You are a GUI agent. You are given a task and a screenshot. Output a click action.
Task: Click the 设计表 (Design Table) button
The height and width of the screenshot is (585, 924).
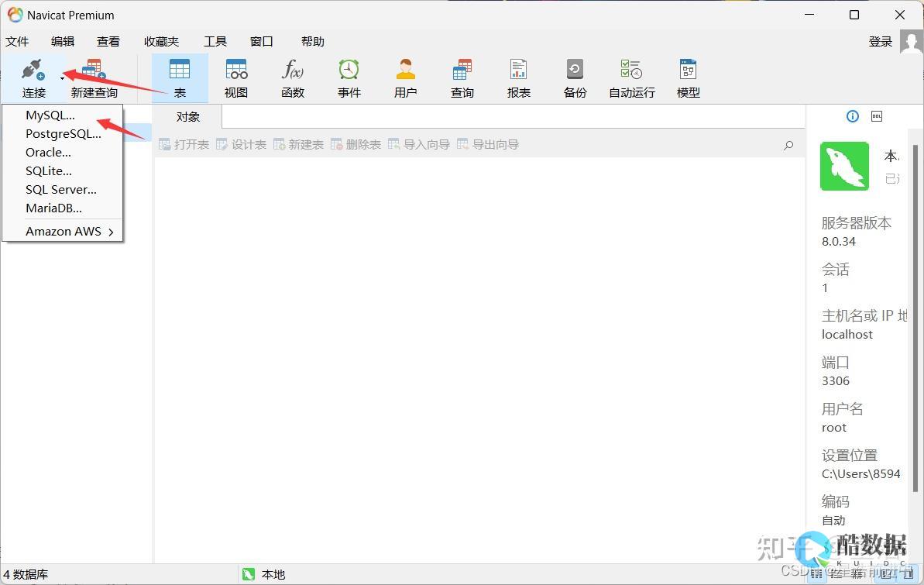pyautogui.click(x=241, y=144)
